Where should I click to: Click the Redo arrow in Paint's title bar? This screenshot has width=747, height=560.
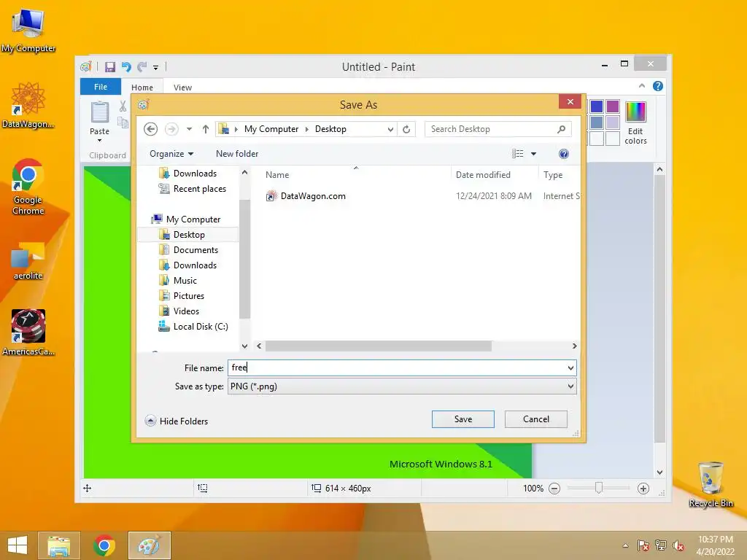click(x=142, y=67)
